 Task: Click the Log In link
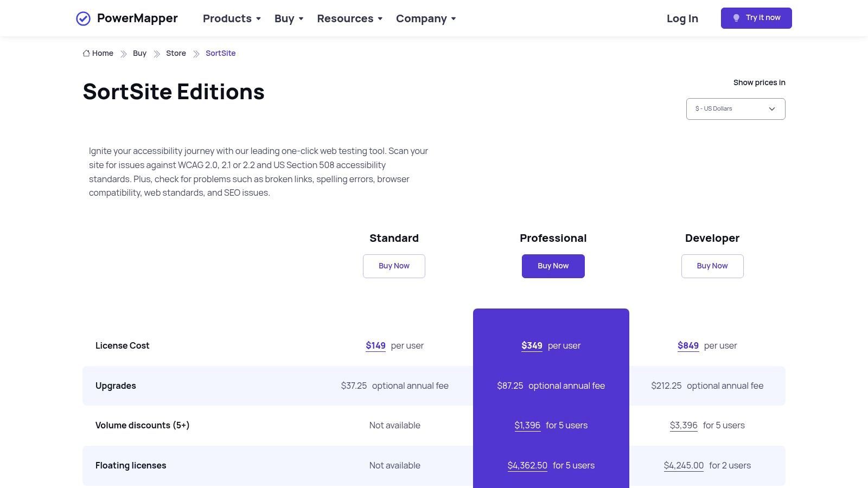pyautogui.click(x=682, y=18)
